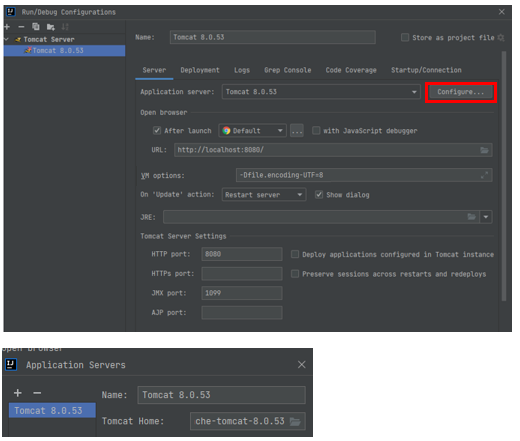
Task: Collapse the Tomcat Server tree node
Action: (6, 39)
